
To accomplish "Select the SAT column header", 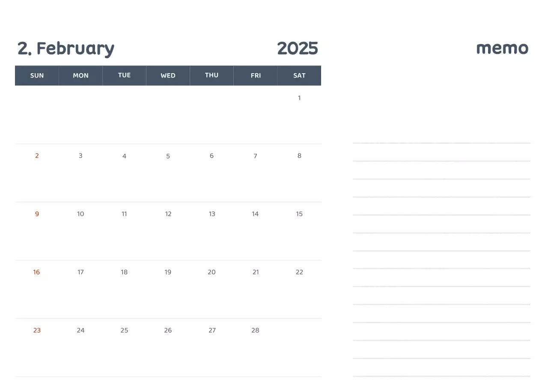I will pyautogui.click(x=299, y=76).
